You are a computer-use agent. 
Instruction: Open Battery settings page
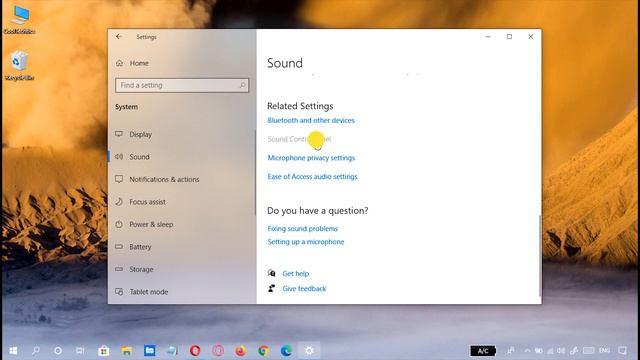tap(140, 247)
